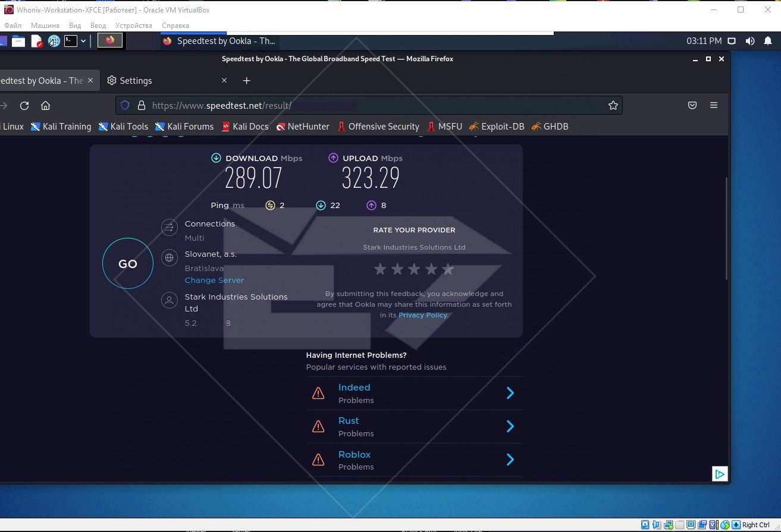The width and height of the screenshot is (781, 532).
Task: Open the Exploit-DB bookmark
Action: 497,126
